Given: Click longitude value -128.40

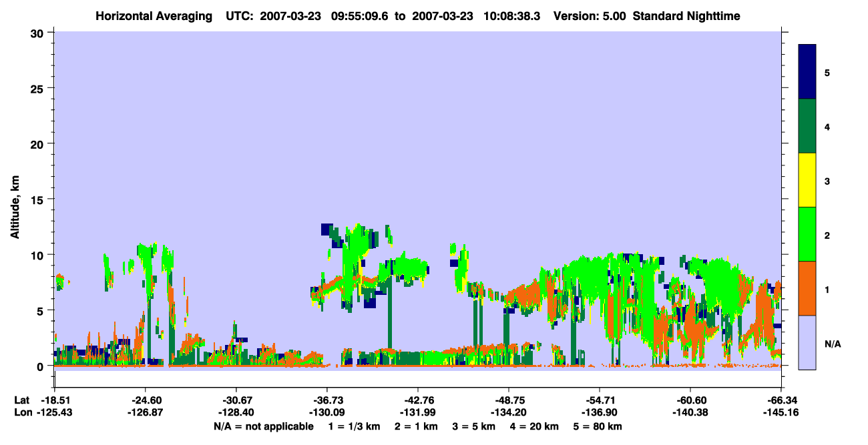Looking at the screenshot, I should pos(236,412).
